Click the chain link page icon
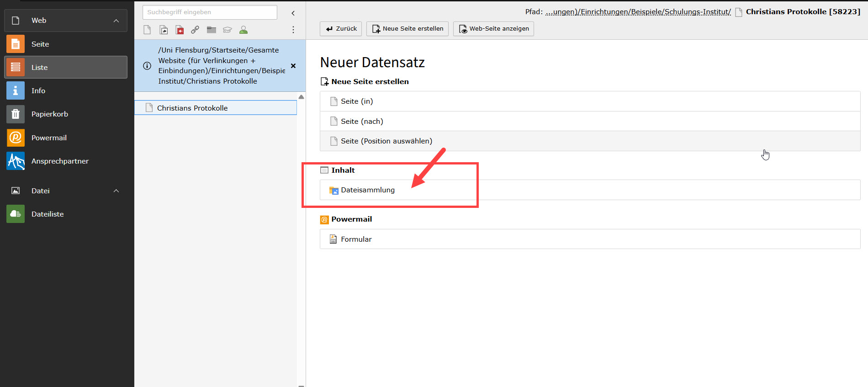Image resolution: width=868 pixels, height=387 pixels. (x=195, y=30)
